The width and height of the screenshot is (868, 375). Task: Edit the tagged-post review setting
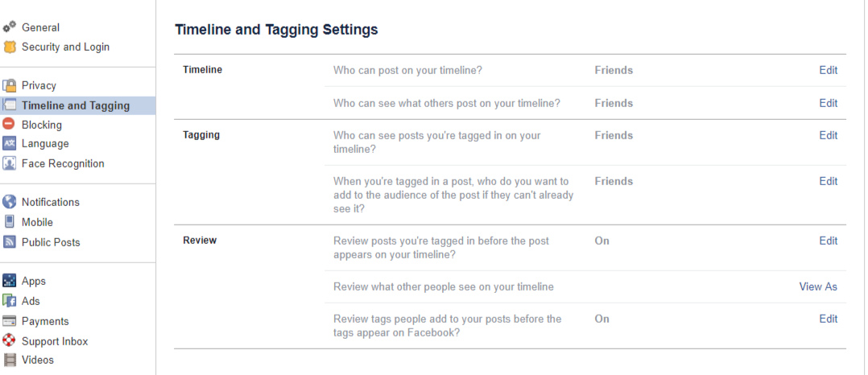(x=828, y=241)
